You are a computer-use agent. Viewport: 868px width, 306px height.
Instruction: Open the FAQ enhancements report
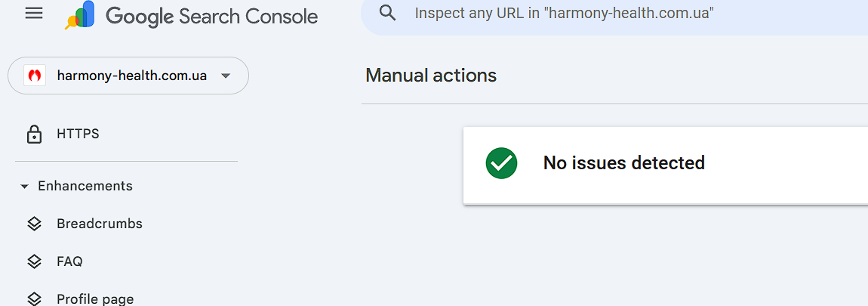click(x=69, y=261)
